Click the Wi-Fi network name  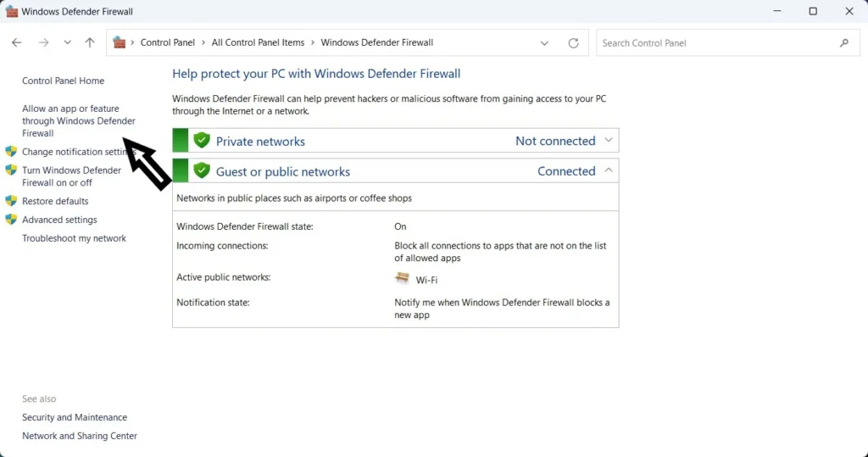pyautogui.click(x=426, y=281)
